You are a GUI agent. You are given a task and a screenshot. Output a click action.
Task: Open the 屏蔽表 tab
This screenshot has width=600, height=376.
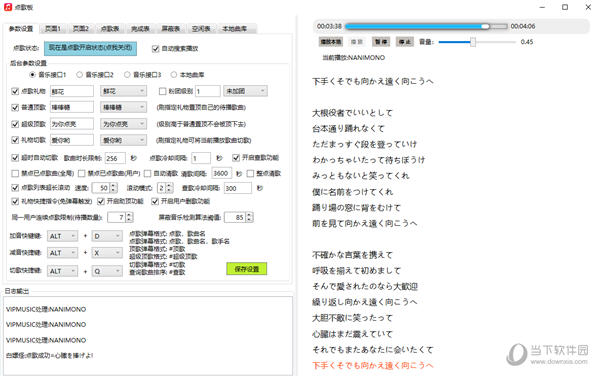pyautogui.click(x=170, y=29)
